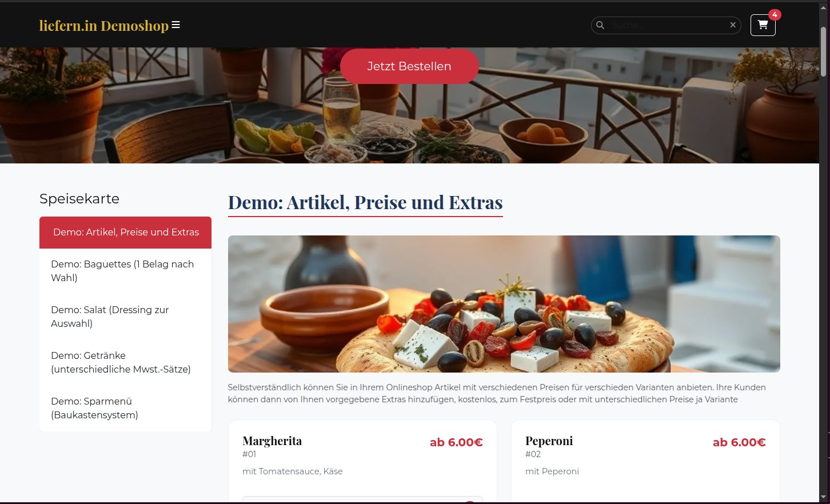The width and height of the screenshot is (830, 504).
Task: Click the red cart badge showing 4
Action: (x=775, y=15)
